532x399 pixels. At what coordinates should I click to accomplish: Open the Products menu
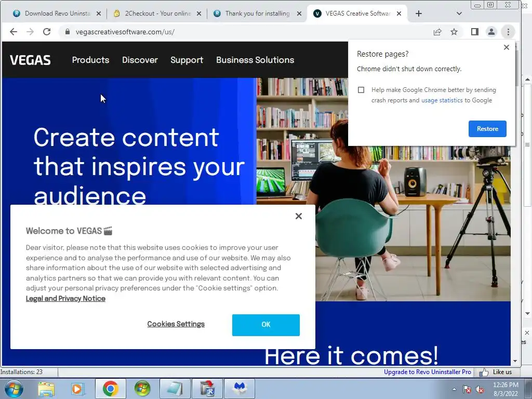point(90,60)
